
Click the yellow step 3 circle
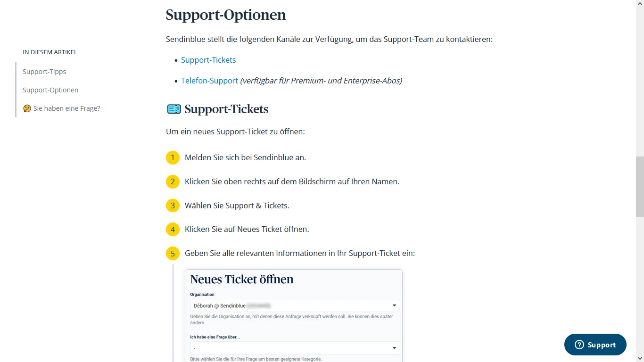pyautogui.click(x=173, y=206)
